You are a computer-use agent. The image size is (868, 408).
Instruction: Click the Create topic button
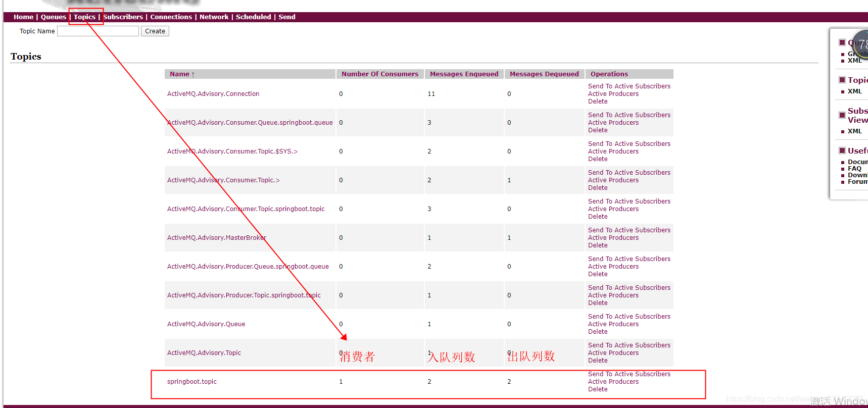tap(155, 31)
